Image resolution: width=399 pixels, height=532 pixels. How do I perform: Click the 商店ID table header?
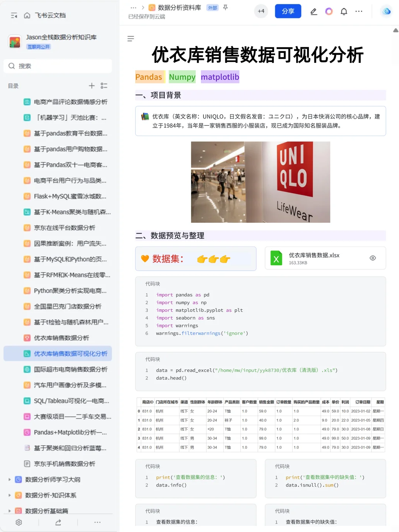[x=147, y=402]
